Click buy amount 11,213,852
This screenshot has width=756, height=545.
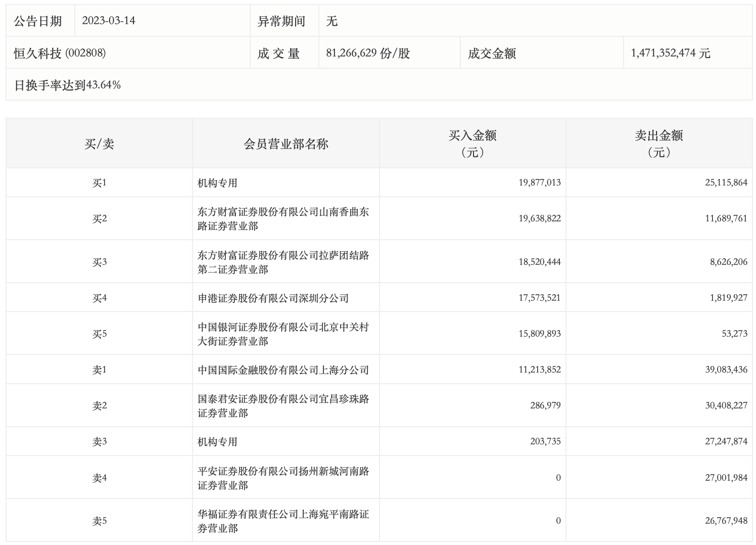pyautogui.click(x=539, y=370)
